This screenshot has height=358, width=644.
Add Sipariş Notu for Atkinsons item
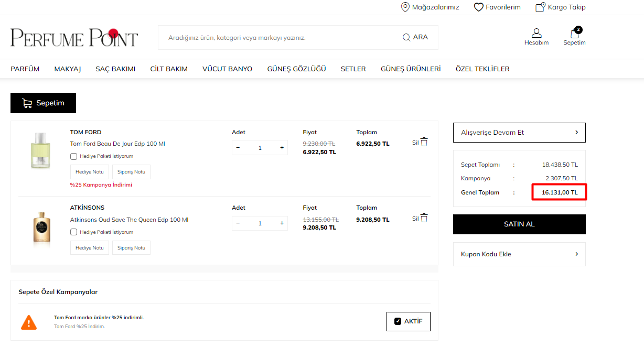click(131, 247)
